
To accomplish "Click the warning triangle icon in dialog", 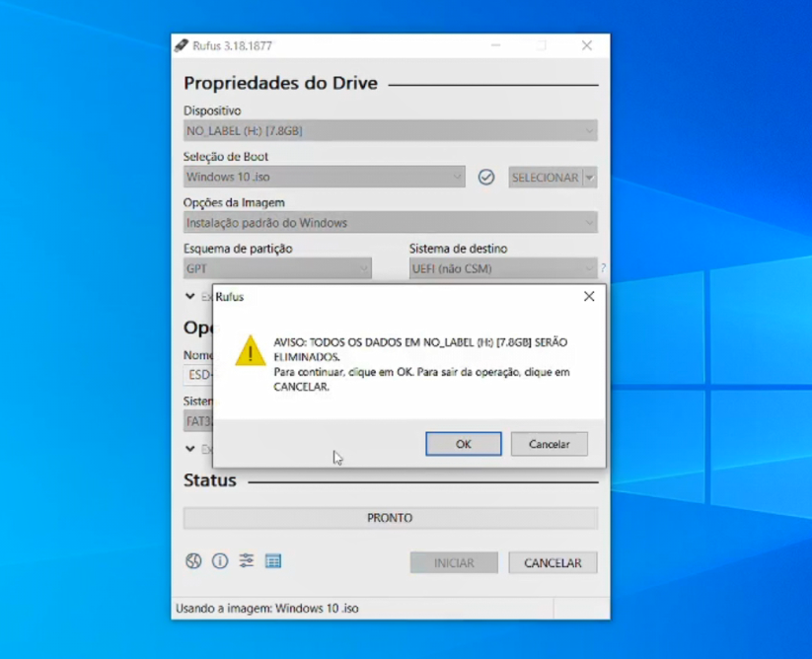I will 251,350.
